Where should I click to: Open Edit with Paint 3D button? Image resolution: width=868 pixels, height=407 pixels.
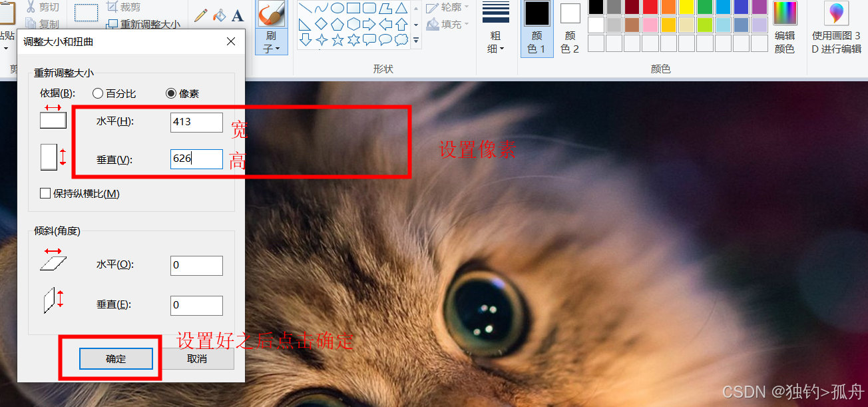[x=837, y=28]
